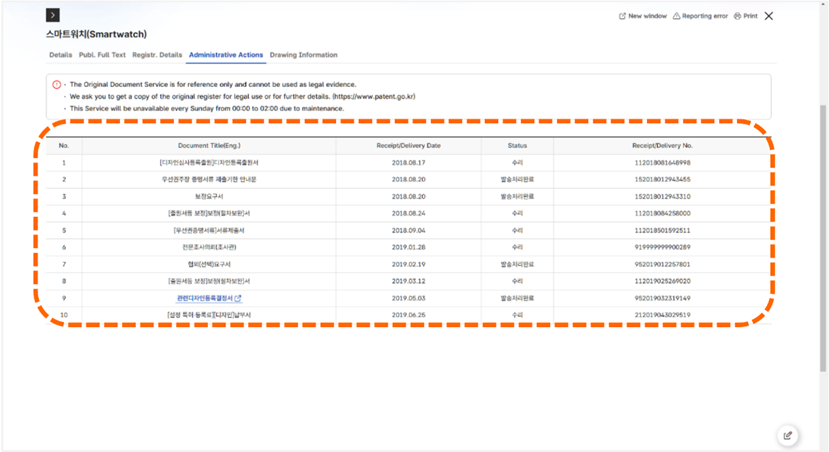The width and height of the screenshot is (829, 452).
Task: Click the Status column header
Action: pos(517,145)
